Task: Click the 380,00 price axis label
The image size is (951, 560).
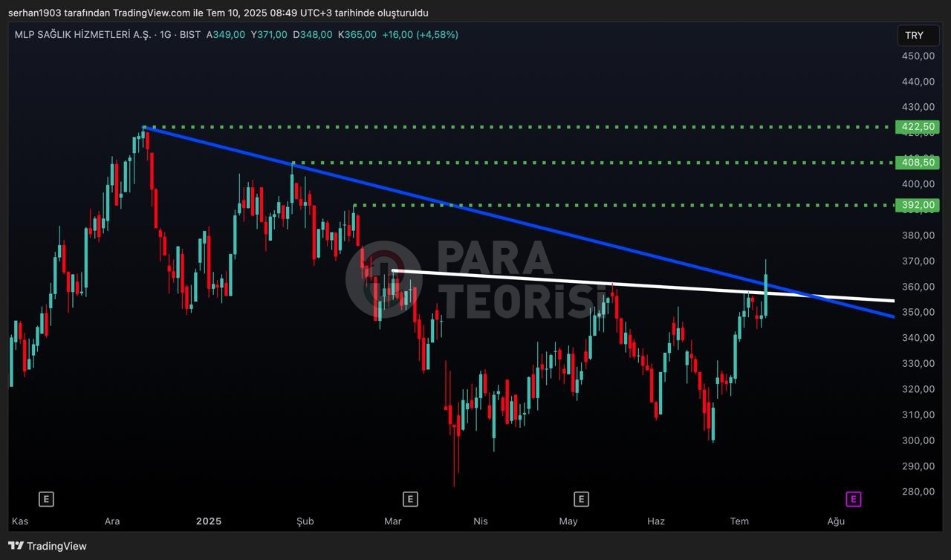Action: tap(918, 235)
